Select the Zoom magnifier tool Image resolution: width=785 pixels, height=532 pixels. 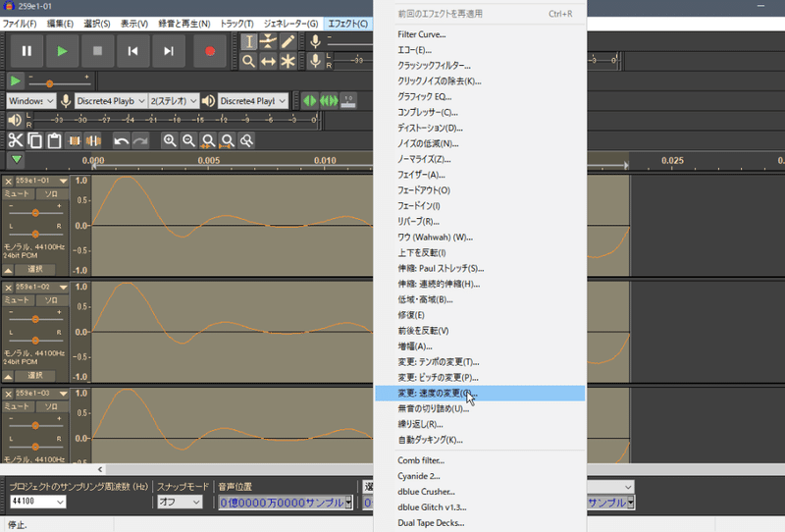pyautogui.click(x=248, y=62)
